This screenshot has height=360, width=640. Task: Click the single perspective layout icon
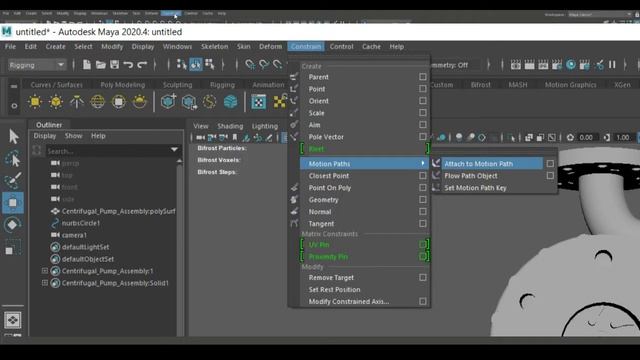[13, 320]
